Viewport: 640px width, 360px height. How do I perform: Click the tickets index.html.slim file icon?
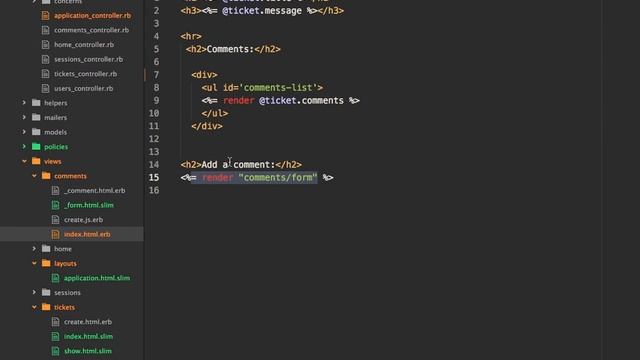(x=56, y=336)
